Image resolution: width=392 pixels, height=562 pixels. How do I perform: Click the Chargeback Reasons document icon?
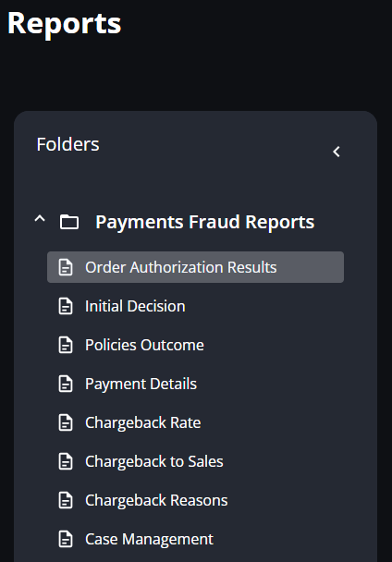tap(66, 500)
